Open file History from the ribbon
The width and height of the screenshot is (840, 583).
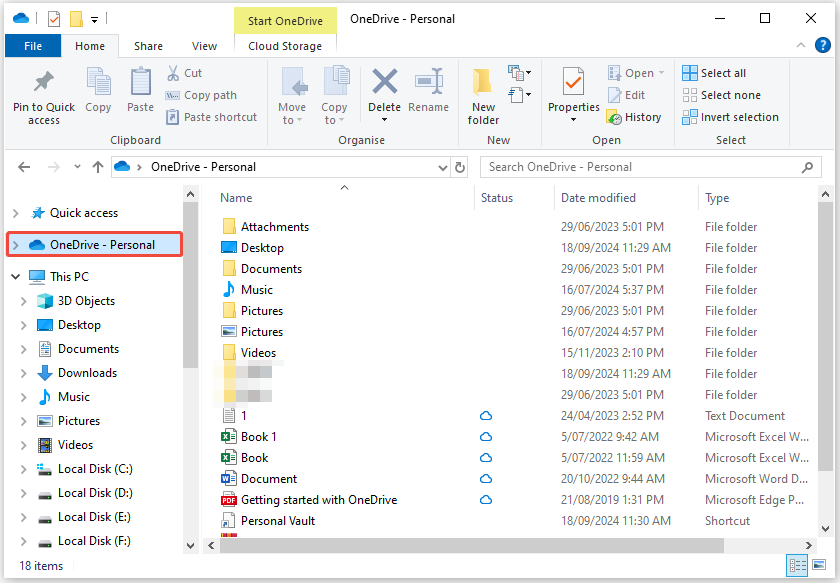[635, 116]
